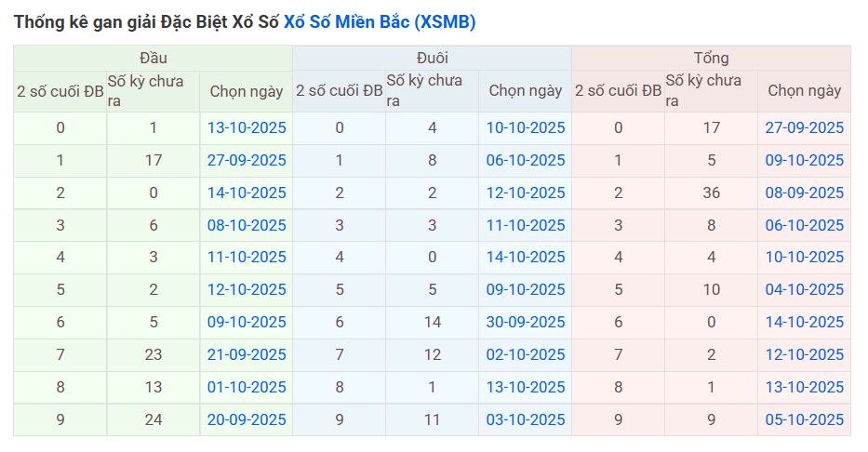Select date 03-10-2025 in Đuôi row 9
This screenshot has width=868, height=452.
click(x=526, y=419)
